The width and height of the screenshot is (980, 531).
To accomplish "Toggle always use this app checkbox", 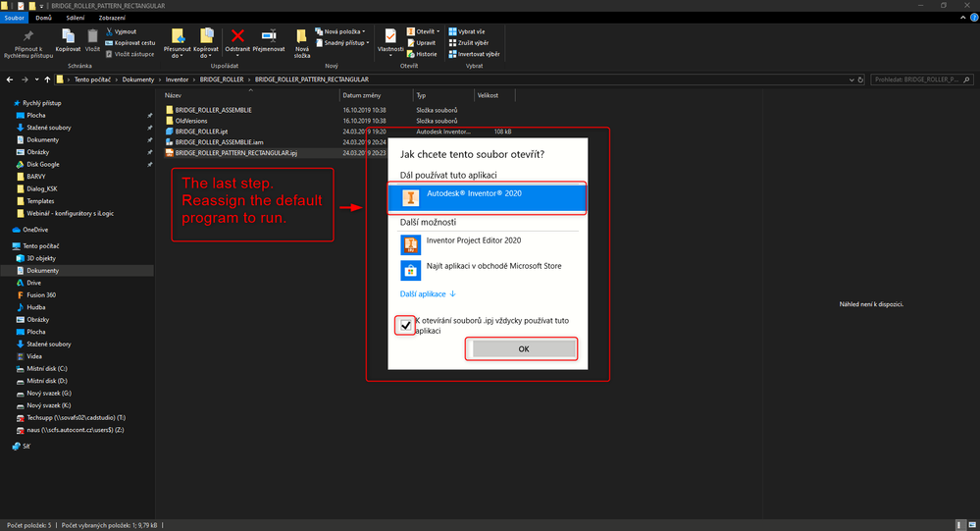I will coord(405,325).
